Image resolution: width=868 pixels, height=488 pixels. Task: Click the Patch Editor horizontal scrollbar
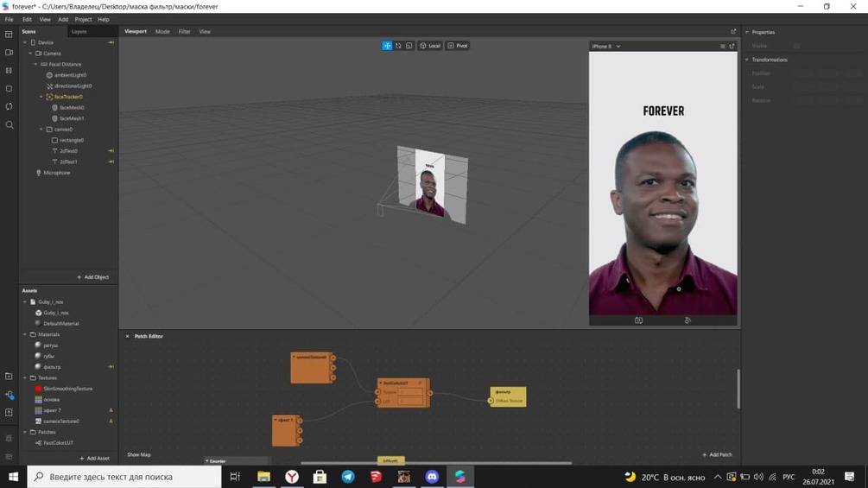[435, 463]
